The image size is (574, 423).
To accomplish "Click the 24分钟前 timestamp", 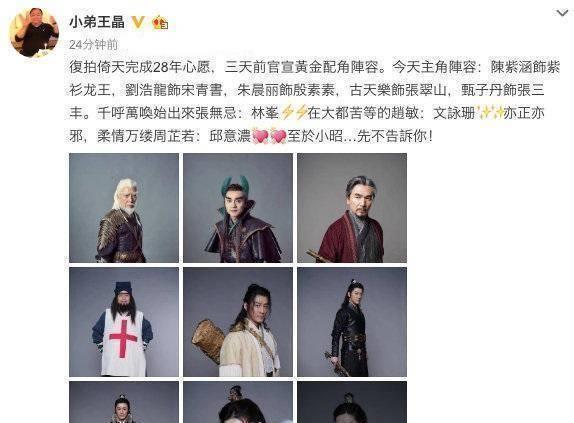I will (93, 45).
